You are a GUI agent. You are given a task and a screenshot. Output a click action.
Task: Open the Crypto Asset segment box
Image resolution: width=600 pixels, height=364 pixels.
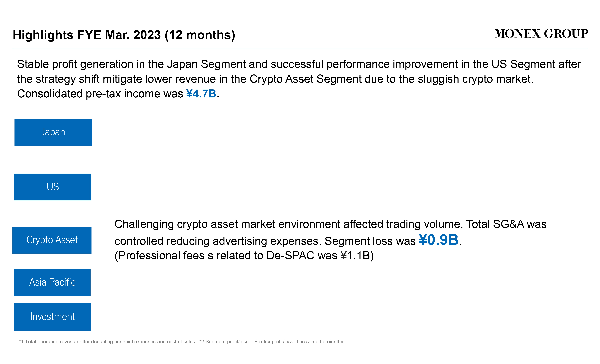tap(52, 240)
